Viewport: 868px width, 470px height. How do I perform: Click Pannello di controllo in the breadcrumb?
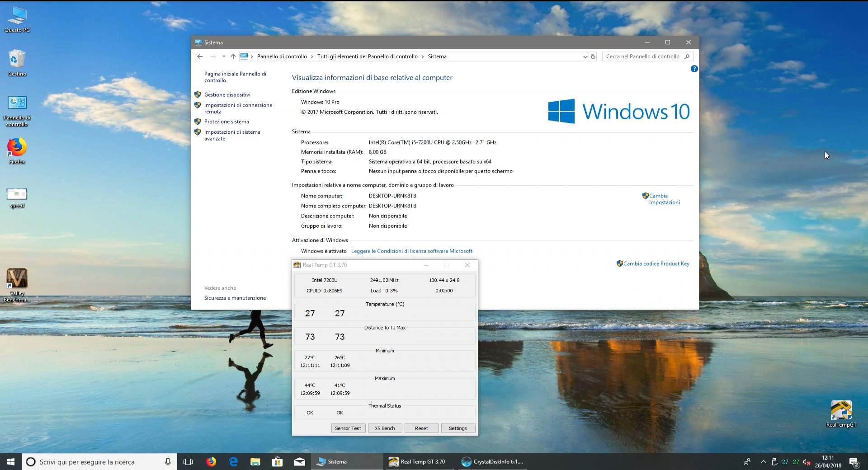click(x=282, y=56)
